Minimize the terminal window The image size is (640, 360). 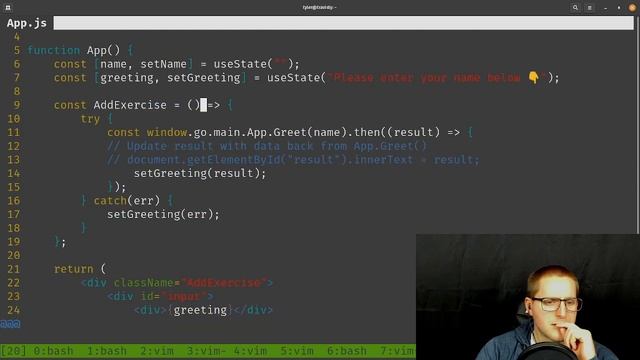(x=605, y=8)
